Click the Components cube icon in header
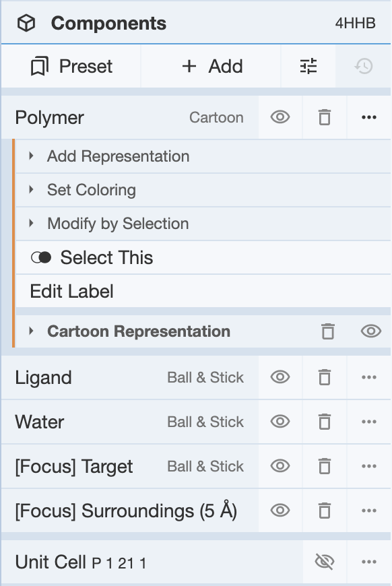392x586 pixels. pos(26,23)
